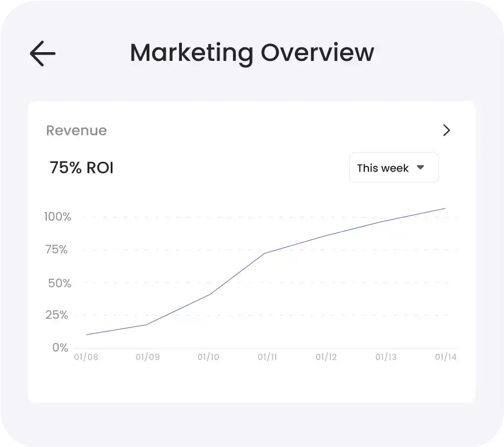Select the 01/08 date label

click(86, 357)
